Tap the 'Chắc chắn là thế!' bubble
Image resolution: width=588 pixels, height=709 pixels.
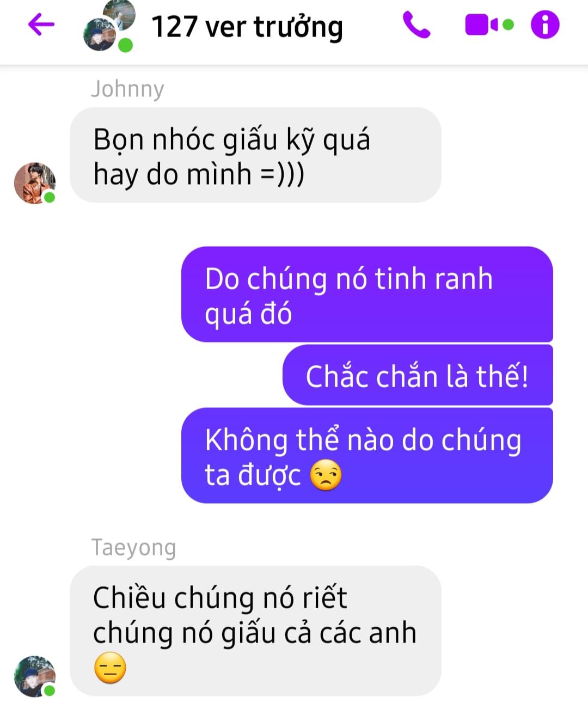coord(418,376)
